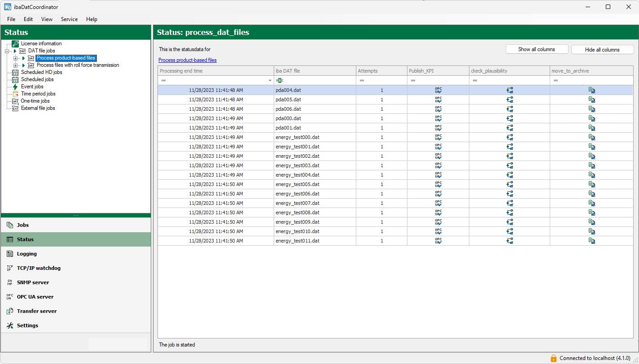Click the SNMP server icon
639x364 pixels.
[x=10, y=282]
